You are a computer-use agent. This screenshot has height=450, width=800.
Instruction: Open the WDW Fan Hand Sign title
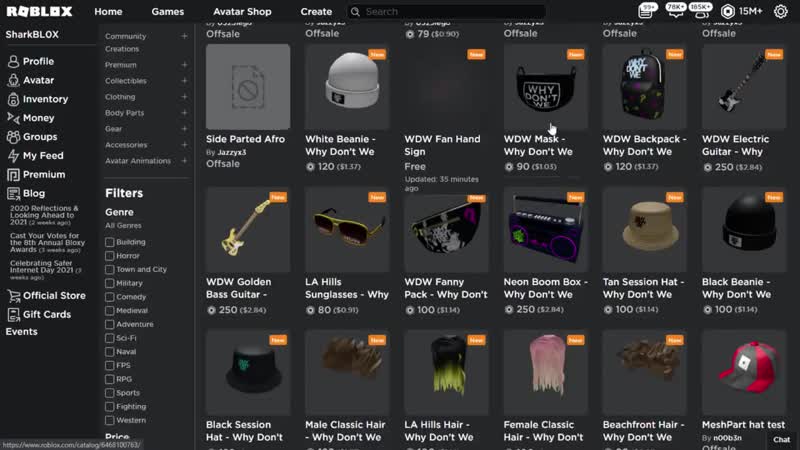tap(442, 145)
